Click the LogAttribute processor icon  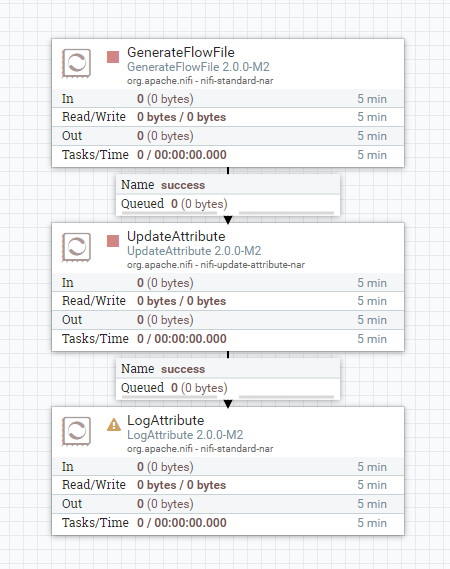pos(76,431)
